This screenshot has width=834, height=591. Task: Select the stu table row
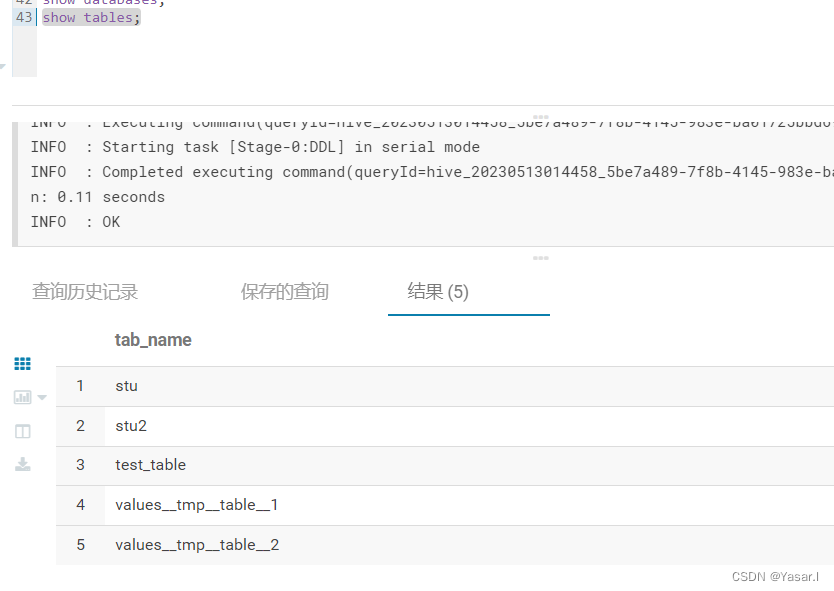coord(445,386)
